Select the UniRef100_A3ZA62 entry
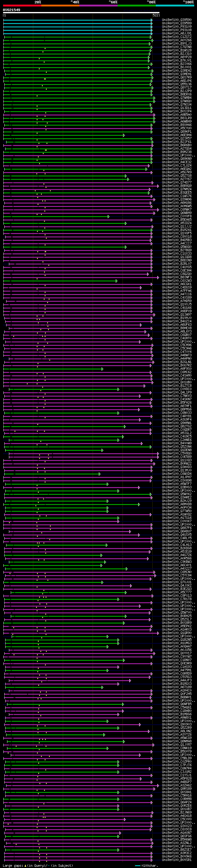 click(177, 785)
